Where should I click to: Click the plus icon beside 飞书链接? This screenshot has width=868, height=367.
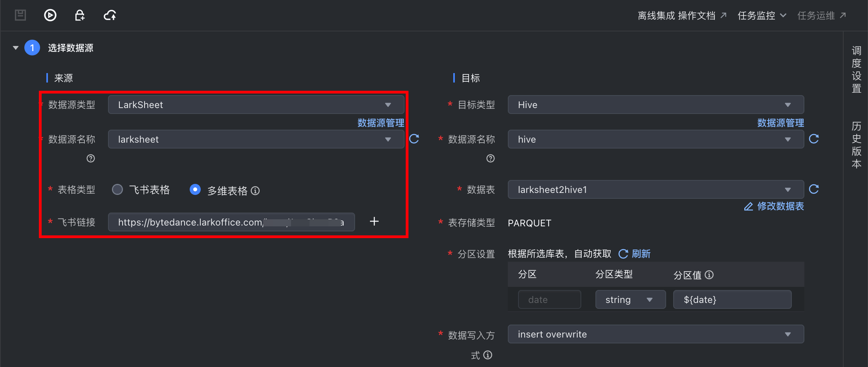374,222
